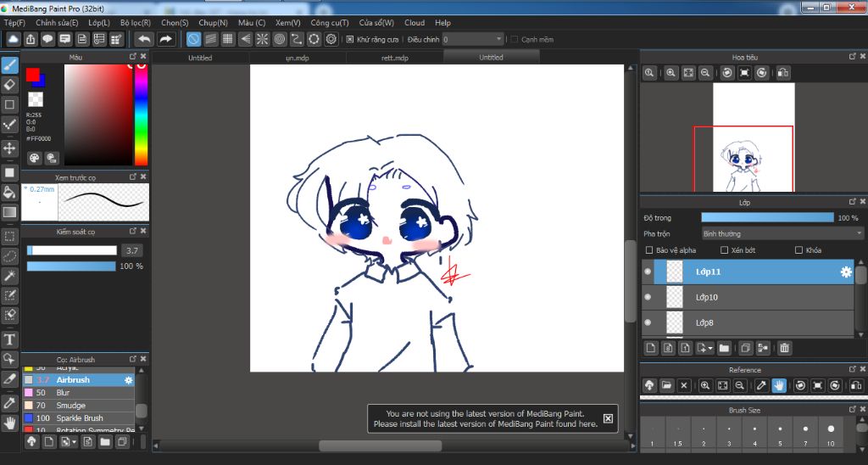
Task: Open the Airbrush brush settings gear
Action: (129, 380)
